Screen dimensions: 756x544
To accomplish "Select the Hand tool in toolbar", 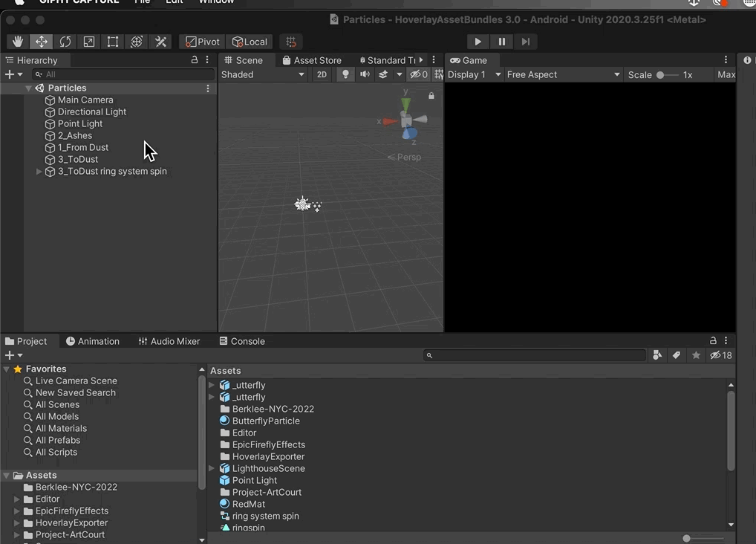I will pos(18,42).
